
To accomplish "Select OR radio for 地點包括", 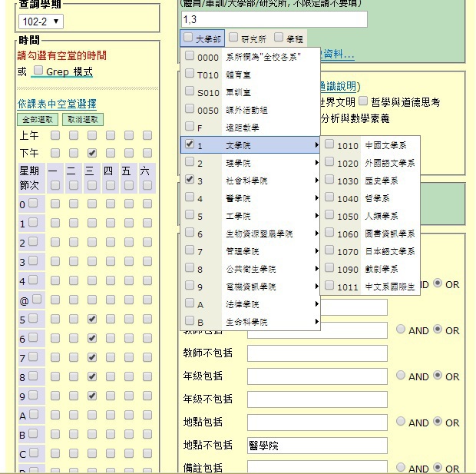I will (438, 421).
